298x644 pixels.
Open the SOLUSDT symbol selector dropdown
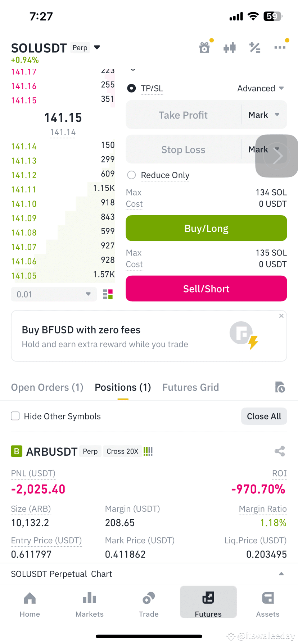click(97, 47)
